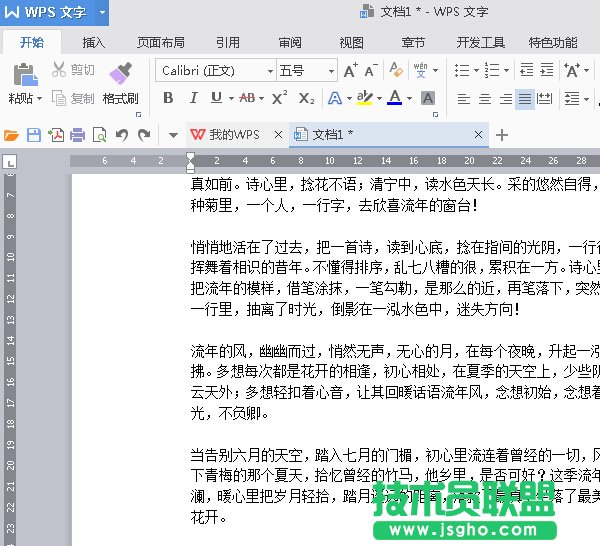Screen dimensions: 600x546
Task: Open print preview icon
Action: 99,135
